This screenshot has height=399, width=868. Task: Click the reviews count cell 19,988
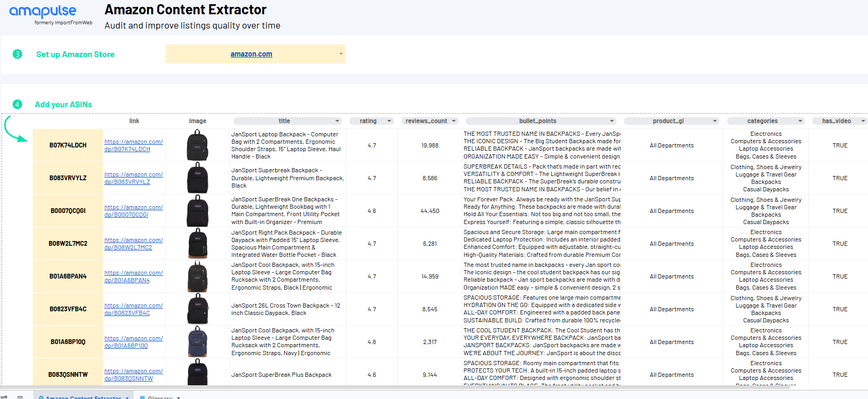pyautogui.click(x=430, y=145)
